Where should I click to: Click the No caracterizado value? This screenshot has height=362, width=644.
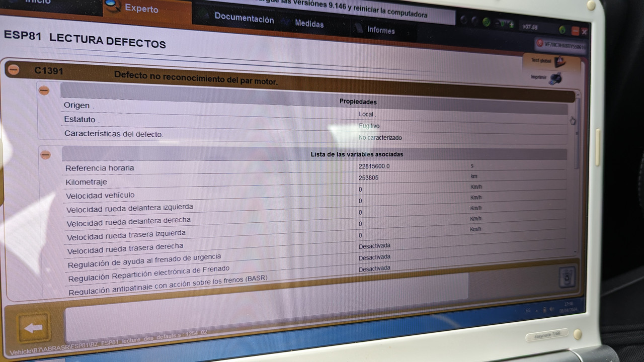point(380,137)
